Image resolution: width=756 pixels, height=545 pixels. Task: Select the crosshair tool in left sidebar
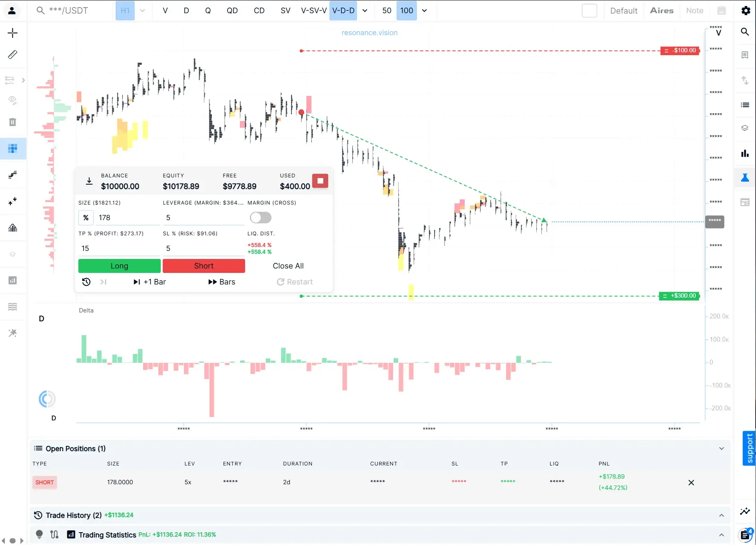[13, 33]
